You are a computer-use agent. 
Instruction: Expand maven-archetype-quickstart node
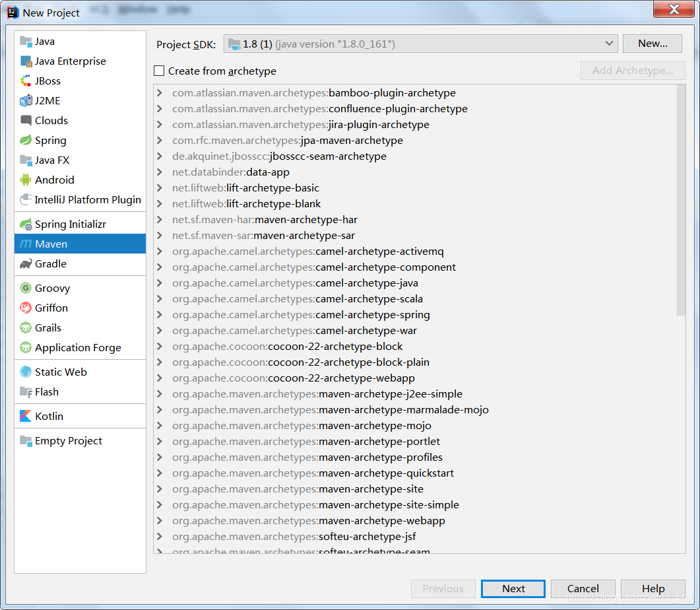tap(160, 473)
